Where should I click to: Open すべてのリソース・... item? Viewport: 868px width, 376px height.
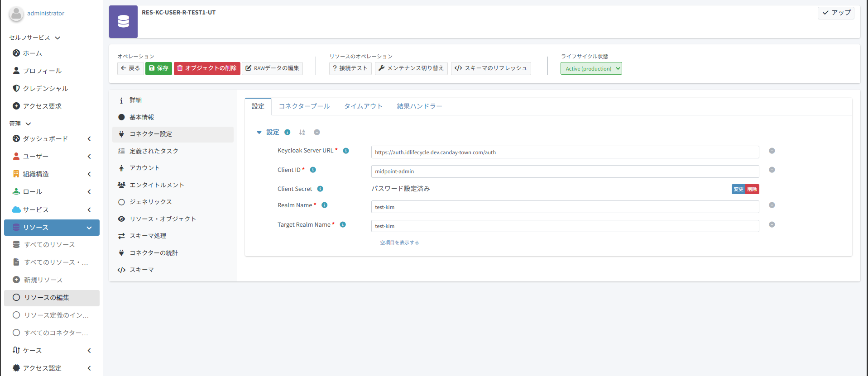tap(52, 262)
